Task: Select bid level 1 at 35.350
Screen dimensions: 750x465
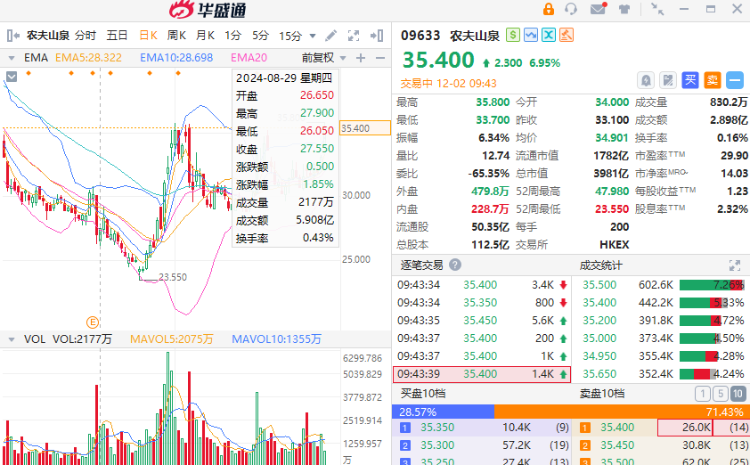Action: 482,428
